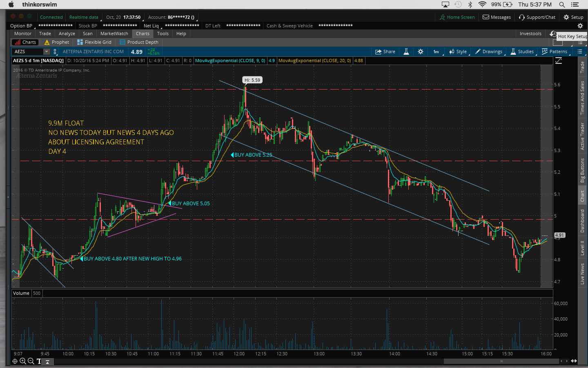Click the Share button
The width and height of the screenshot is (588, 368).
point(385,52)
